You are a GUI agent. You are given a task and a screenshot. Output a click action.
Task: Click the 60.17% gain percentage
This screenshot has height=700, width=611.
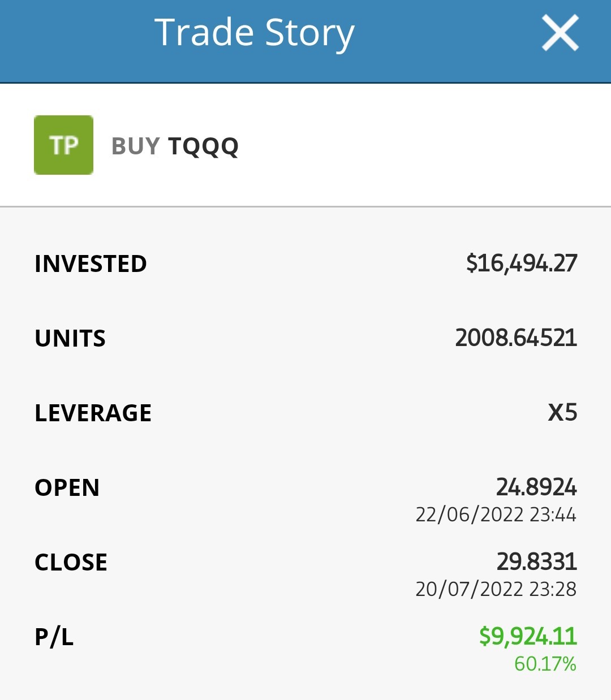click(x=545, y=664)
